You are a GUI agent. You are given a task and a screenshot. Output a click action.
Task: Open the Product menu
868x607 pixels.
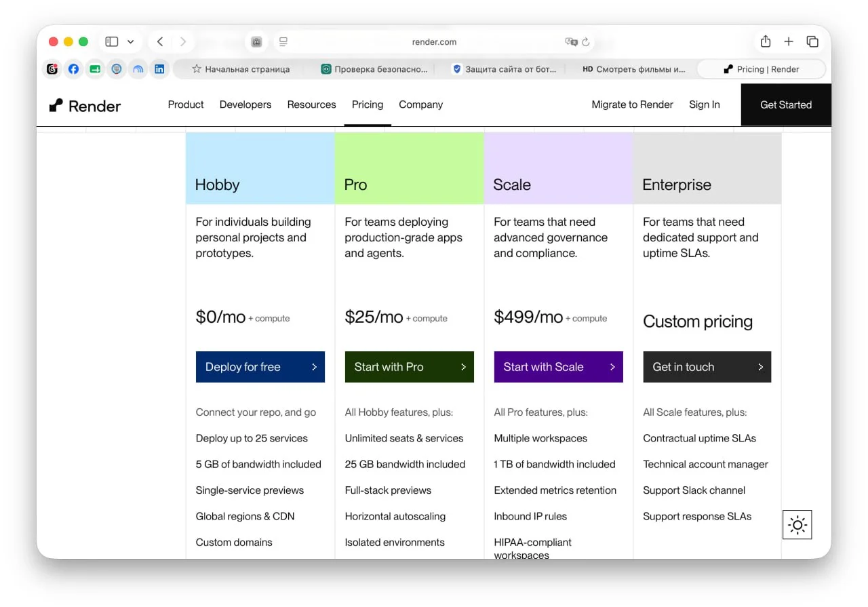pyautogui.click(x=186, y=104)
